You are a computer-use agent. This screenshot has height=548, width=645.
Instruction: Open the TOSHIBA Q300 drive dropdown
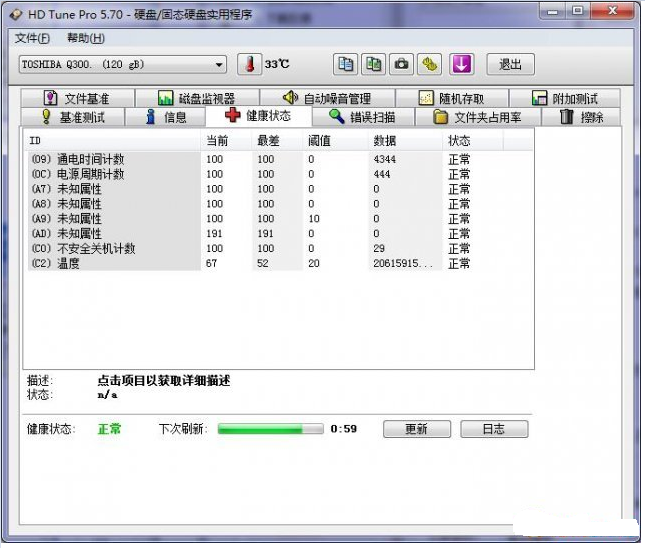tap(123, 65)
